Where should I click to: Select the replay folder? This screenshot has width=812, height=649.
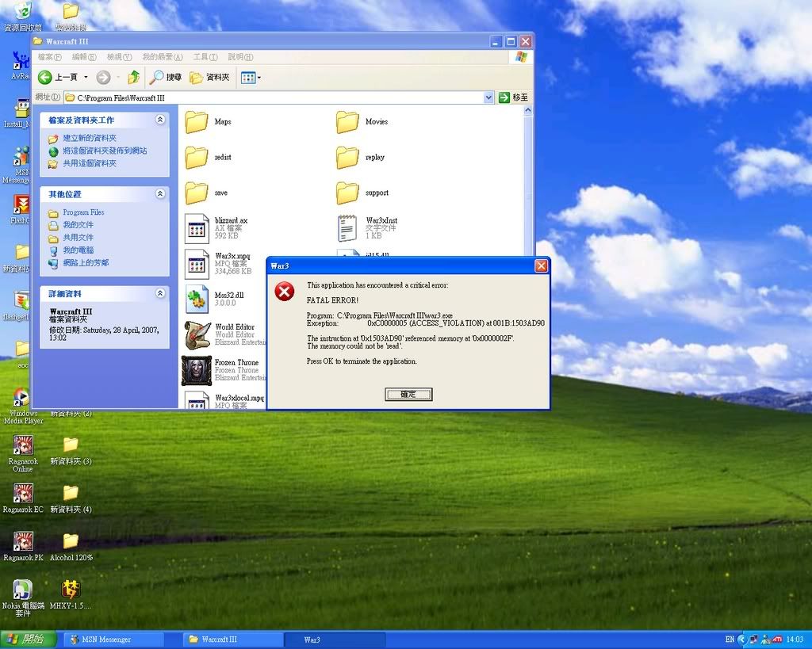click(x=347, y=158)
